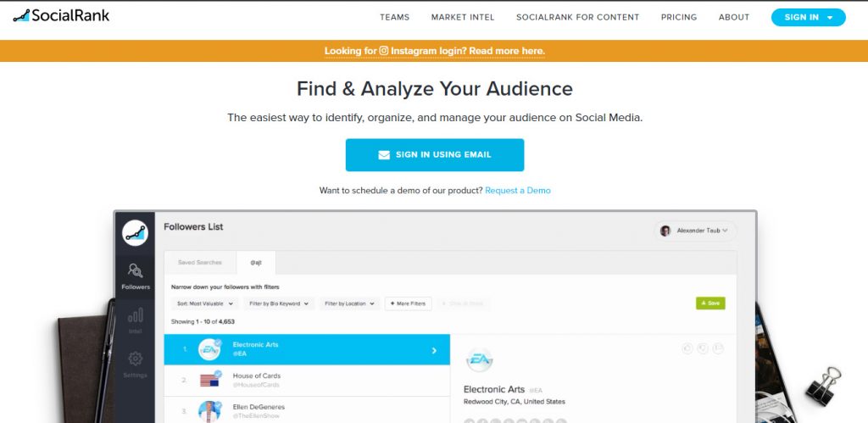This screenshot has width=868, height=423.
Task: Select the House of Cards row
Action: [x=307, y=381]
